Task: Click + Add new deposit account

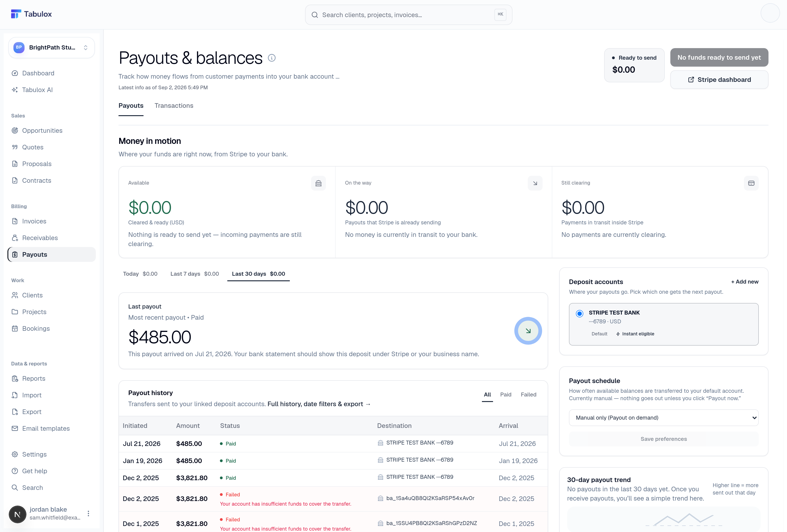Action: (745, 281)
